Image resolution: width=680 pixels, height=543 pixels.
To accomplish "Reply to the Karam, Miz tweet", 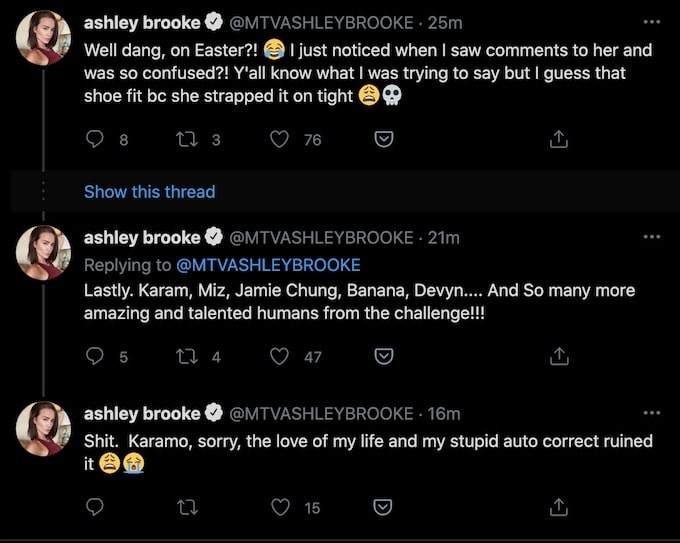I will (x=96, y=356).
